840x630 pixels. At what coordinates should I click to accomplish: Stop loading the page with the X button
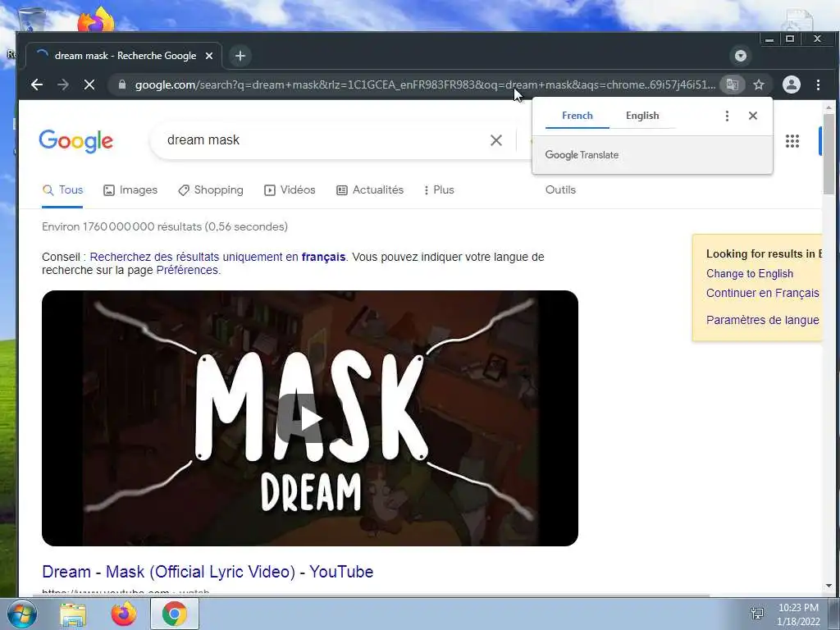coord(89,84)
